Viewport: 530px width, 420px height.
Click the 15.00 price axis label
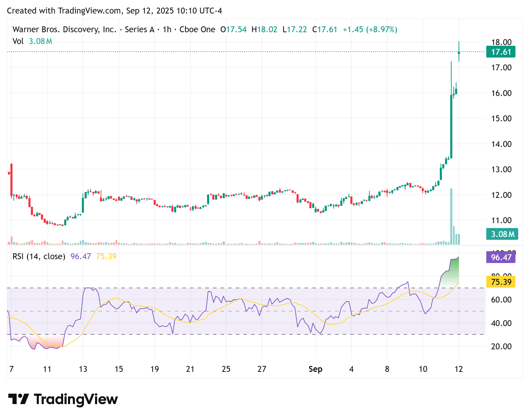(501, 119)
